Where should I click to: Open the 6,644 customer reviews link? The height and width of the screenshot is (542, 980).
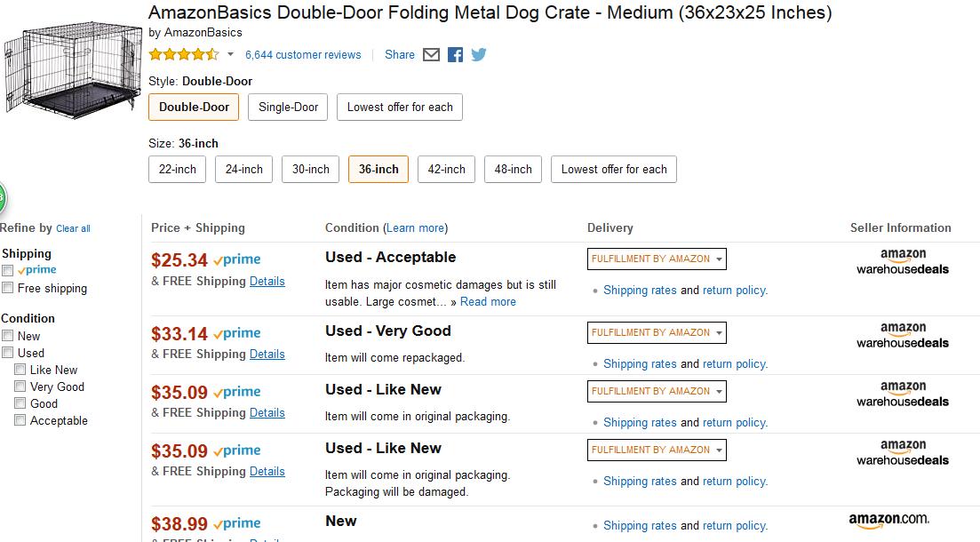point(303,55)
